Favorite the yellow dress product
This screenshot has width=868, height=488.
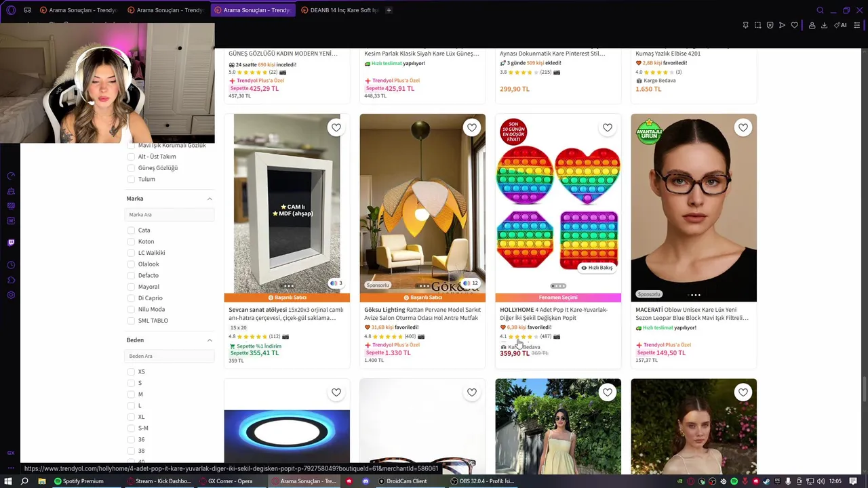pyautogui.click(x=608, y=392)
